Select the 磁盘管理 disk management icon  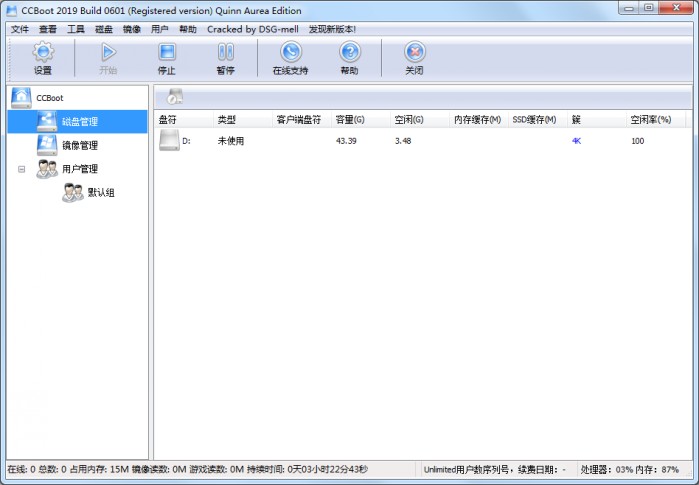(x=47, y=121)
